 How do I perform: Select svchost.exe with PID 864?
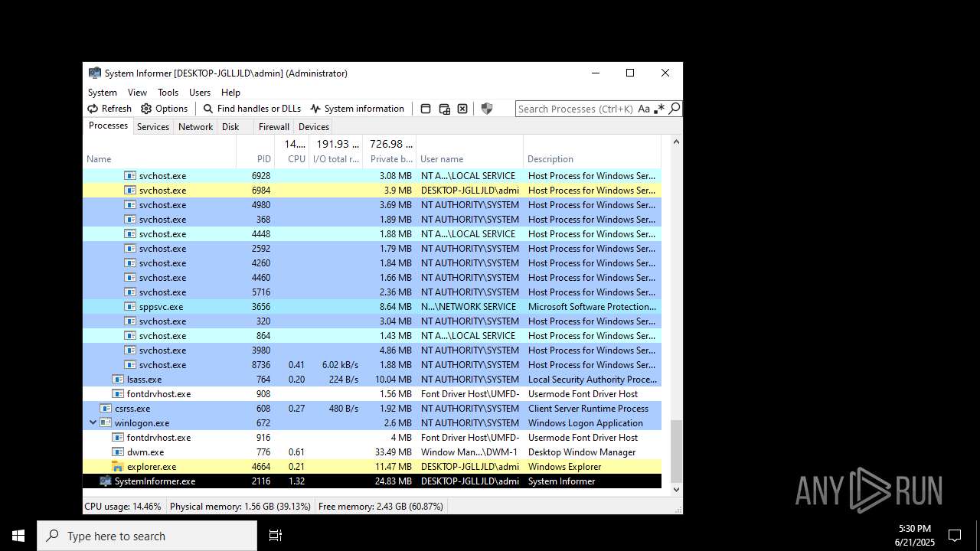pos(372,336)
